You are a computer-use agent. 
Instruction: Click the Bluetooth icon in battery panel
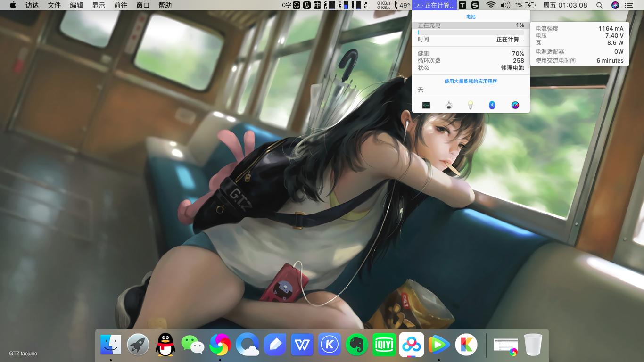point(492,105)
